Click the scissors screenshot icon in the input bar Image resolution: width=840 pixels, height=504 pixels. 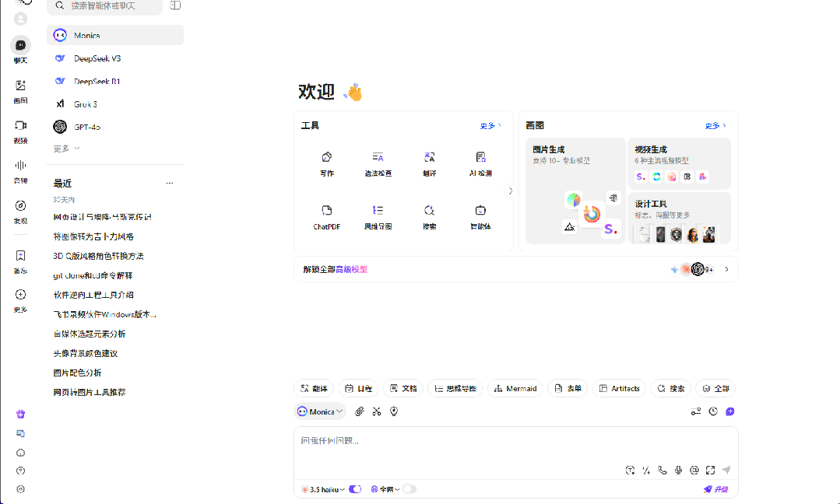377,411
